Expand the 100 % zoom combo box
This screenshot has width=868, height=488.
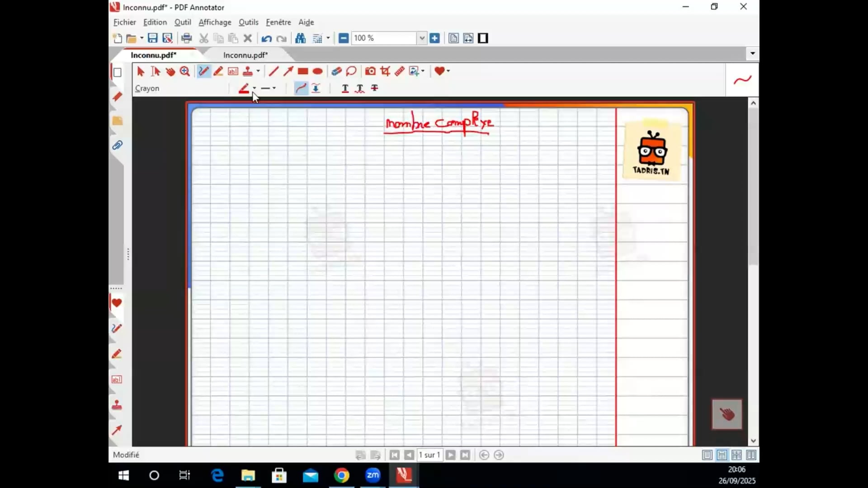tap(422, 38)
